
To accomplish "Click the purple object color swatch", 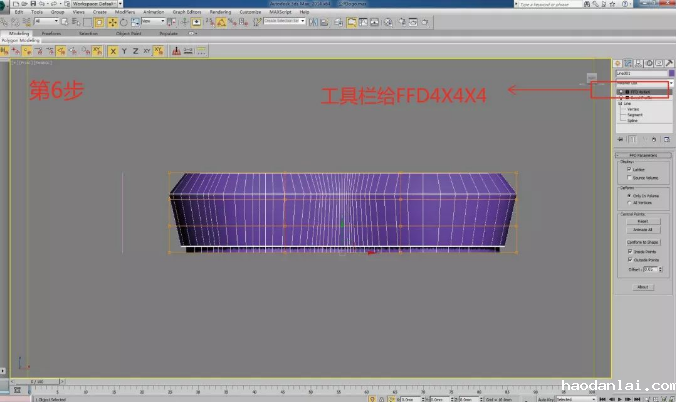I will pyautogui.click(x=671, y=73).
